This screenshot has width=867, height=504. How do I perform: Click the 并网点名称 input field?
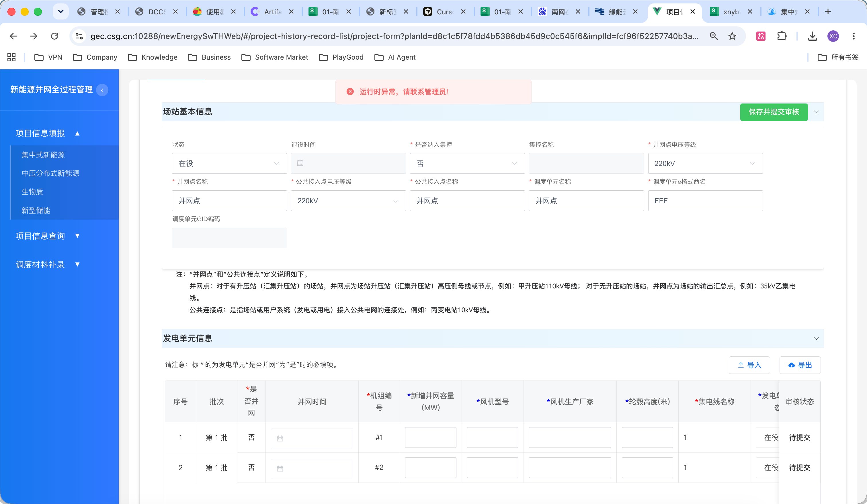[x=229, y=201]
